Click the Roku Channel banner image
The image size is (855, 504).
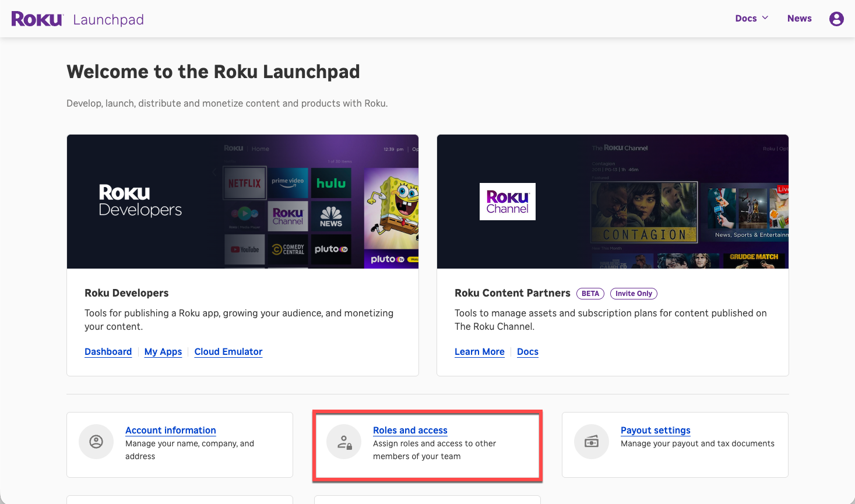[x=613, y=202]
